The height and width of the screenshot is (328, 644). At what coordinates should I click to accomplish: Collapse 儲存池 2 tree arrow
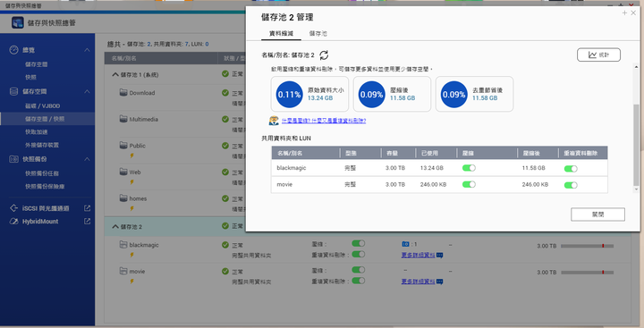115,226
